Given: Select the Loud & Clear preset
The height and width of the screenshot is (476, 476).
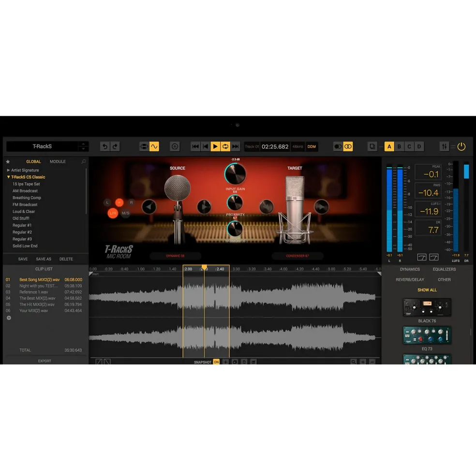Looking at the screenshot, I should coord(24,212).
